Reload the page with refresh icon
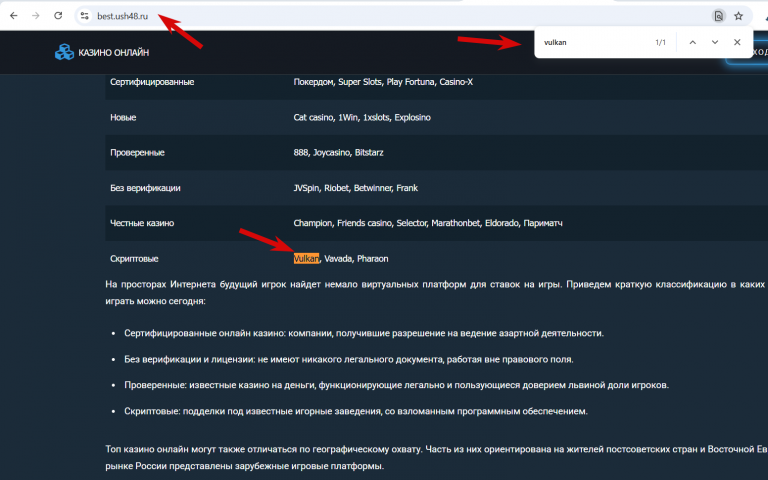Viewport: 768px width, 480px height. coord(58,16)
